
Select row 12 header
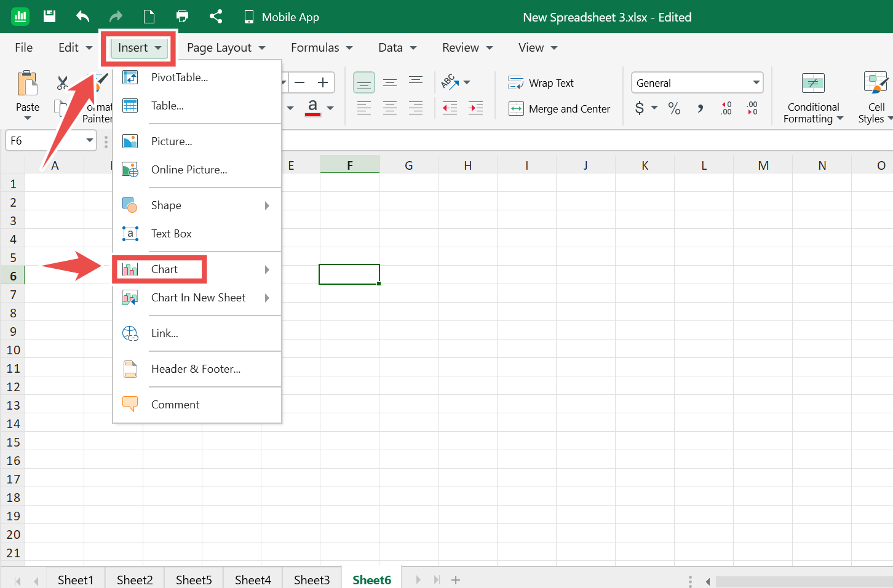tap(13, 386)
